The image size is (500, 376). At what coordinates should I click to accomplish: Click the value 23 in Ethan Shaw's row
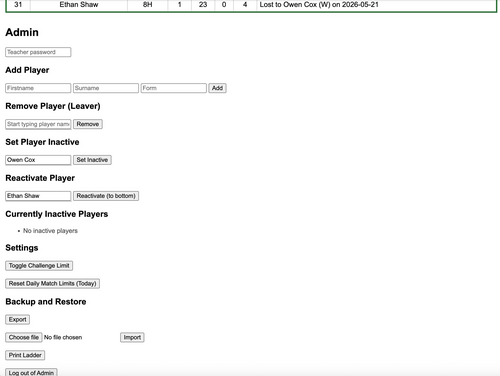[203, 5]
